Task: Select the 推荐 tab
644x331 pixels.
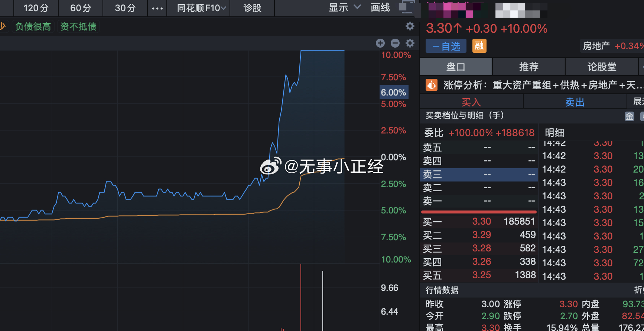Action: tap(529, 67)
